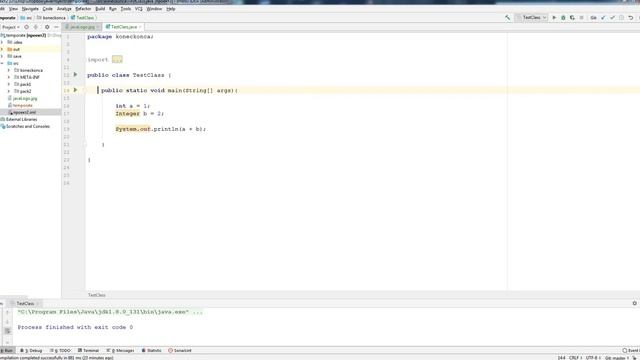Expand the META-INF folder

pyautogui.click(x=9, y=77)
